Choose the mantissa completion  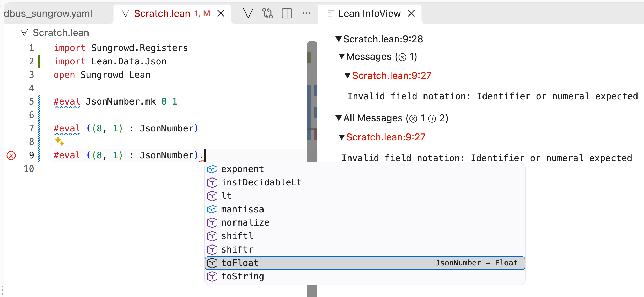coord(365,209)
